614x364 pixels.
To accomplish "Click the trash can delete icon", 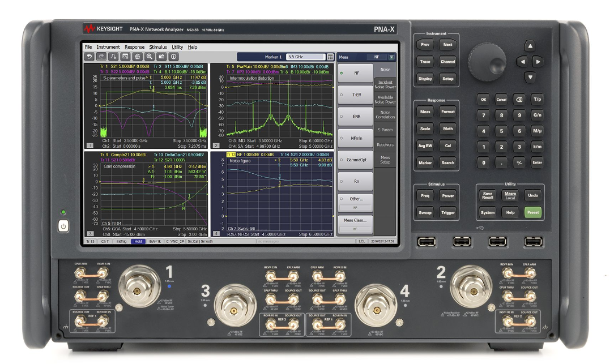I will [x=138, y=57].
